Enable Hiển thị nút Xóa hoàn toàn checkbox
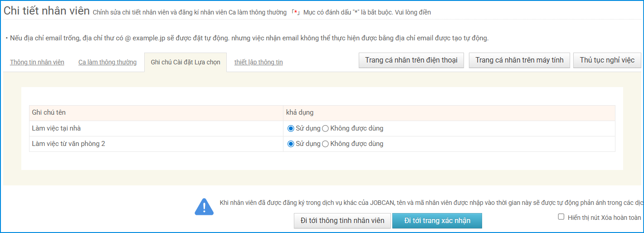The height and width of the screenshot is (233, 644). (561, 217)
